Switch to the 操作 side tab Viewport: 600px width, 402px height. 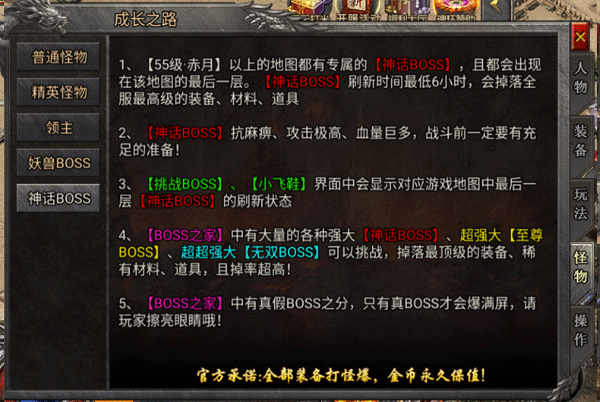[x=580, y=330]
